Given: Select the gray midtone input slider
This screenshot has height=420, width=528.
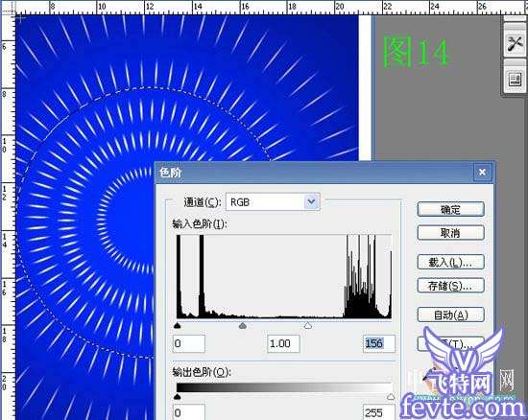Looking at the screenshot, I should tap(243, 325).
